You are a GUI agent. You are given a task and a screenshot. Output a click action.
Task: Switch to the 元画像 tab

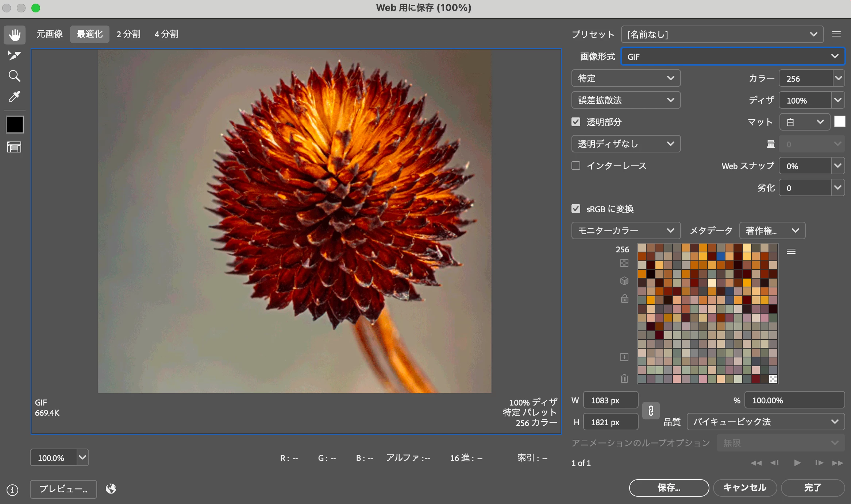point(50,34)
